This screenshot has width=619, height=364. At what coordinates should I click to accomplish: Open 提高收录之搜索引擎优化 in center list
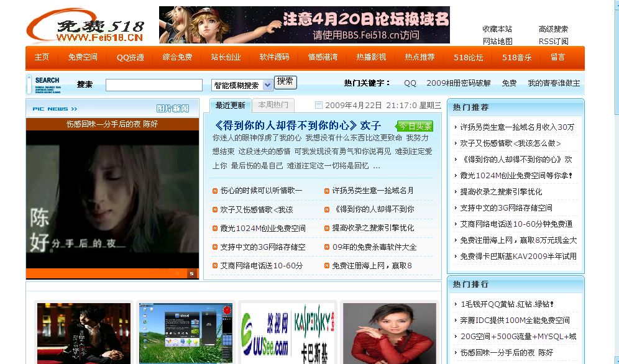point(373,227)
